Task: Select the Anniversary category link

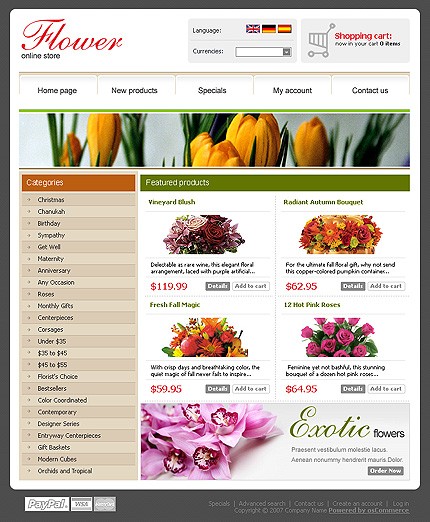Action: (54, 271)
